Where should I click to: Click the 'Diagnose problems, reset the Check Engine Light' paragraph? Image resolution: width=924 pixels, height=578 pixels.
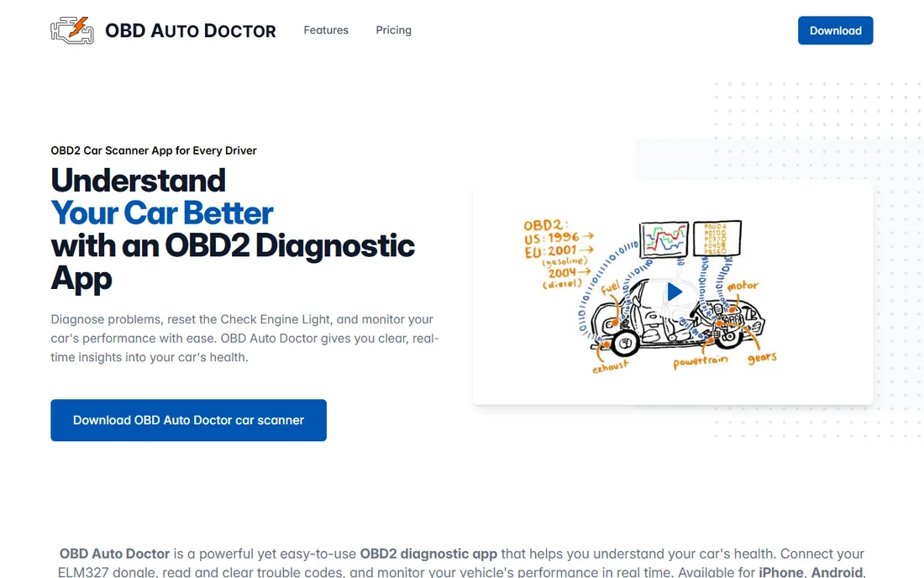[244, 339]
